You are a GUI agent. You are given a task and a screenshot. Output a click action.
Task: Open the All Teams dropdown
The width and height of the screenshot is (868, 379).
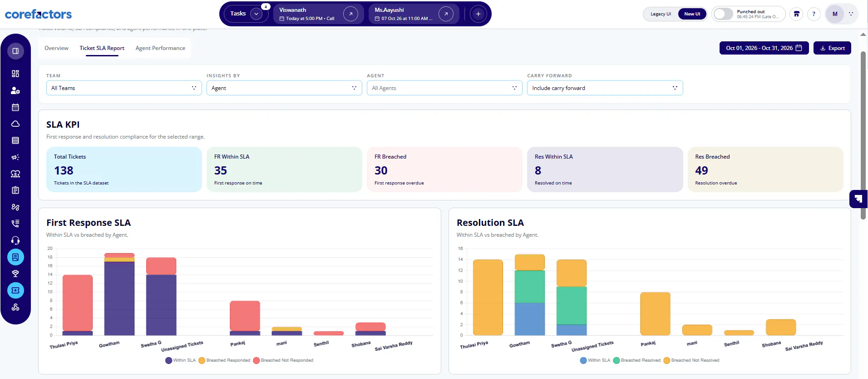(124, 88)
